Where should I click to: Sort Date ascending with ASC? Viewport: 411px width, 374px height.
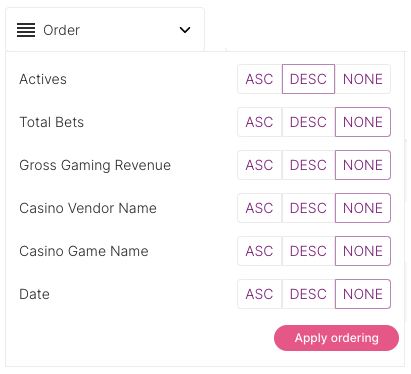(x=260, y=294)
